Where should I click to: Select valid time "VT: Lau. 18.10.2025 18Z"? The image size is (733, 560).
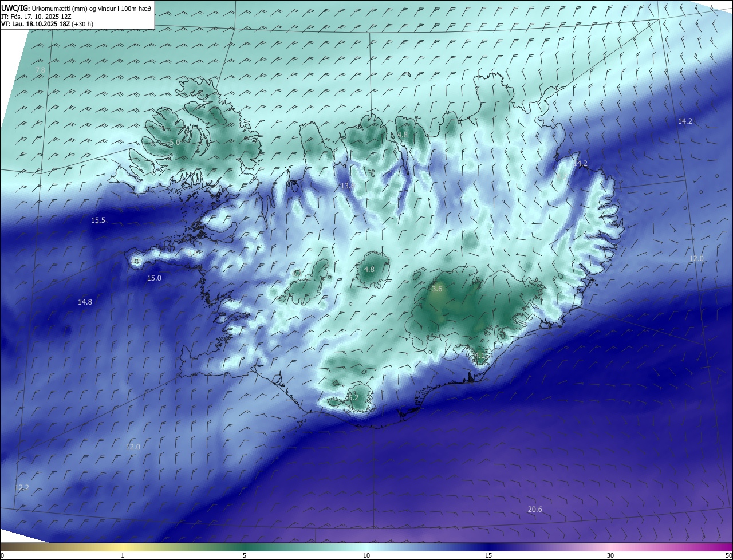(36, 24)
